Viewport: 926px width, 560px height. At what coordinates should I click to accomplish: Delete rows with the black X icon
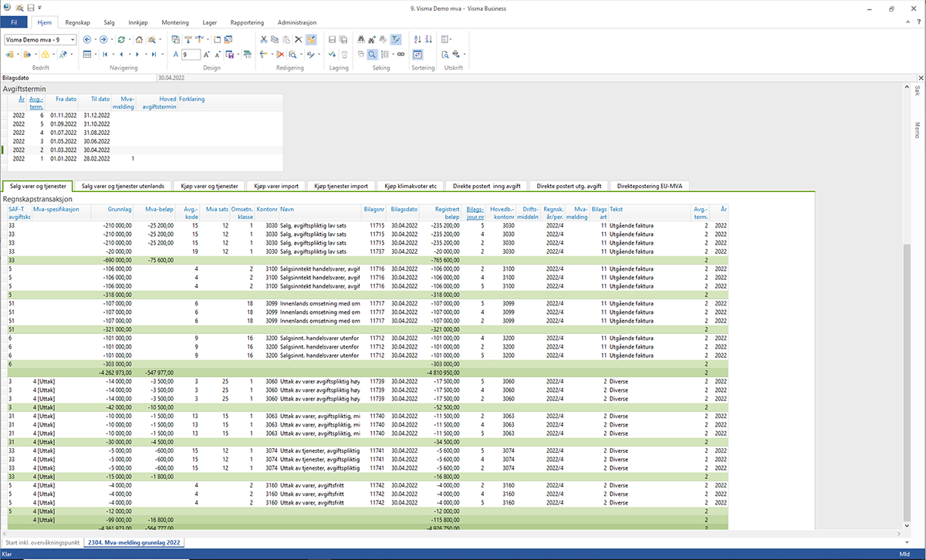[298, 39]
